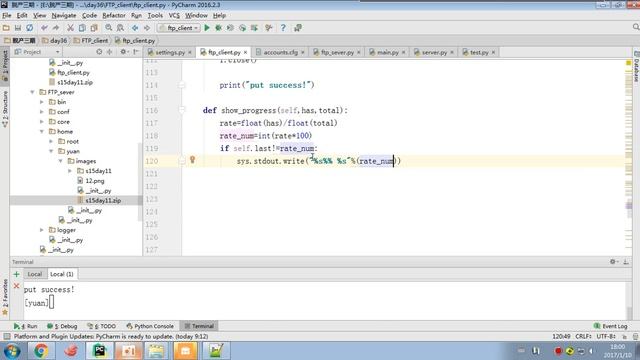
Task: Collapse the FTP_sever folder
Action: coord(32,92)
